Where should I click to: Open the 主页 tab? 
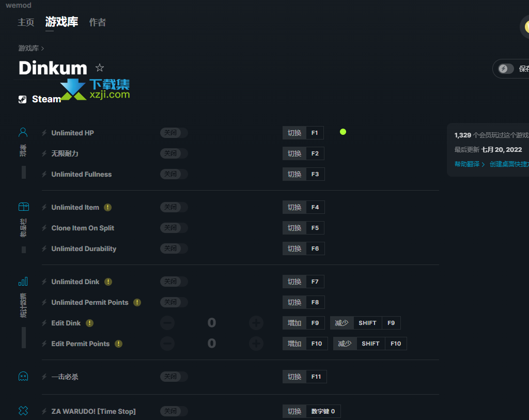[26, 22]
